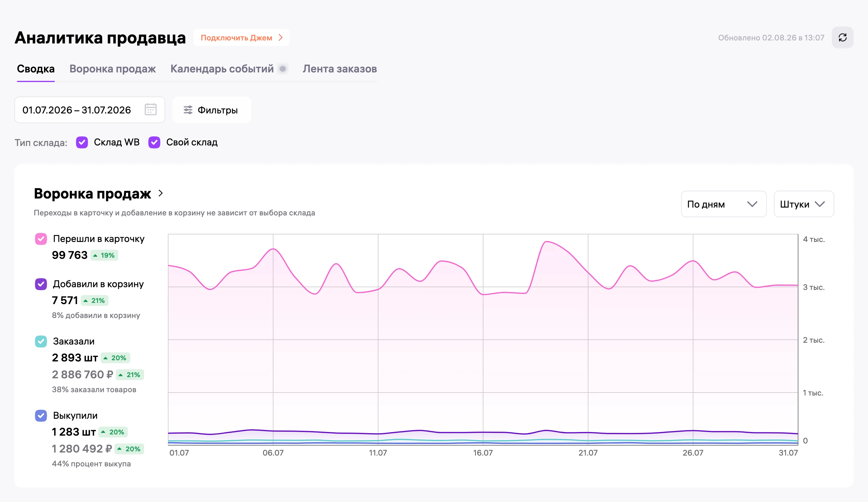
Task: Click the 19% growth badge under Перешли в карточку
Action: coord(104,256)
